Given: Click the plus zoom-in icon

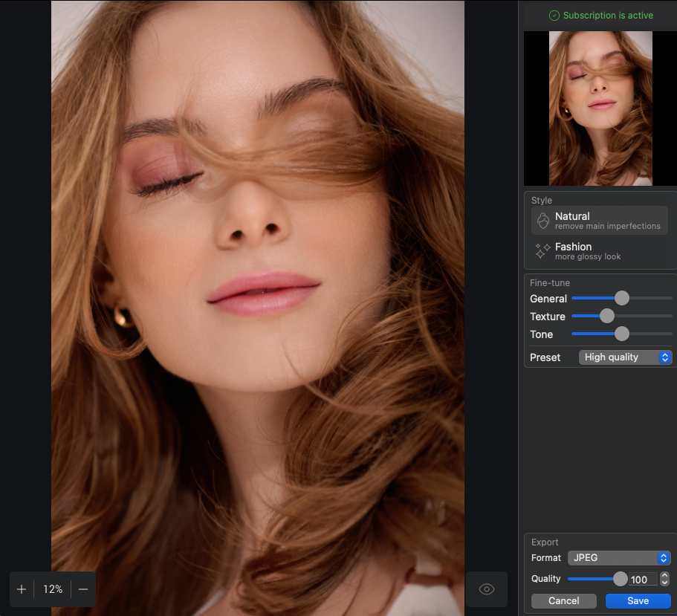Looking at the screenshot, I should tap(22, 589).
